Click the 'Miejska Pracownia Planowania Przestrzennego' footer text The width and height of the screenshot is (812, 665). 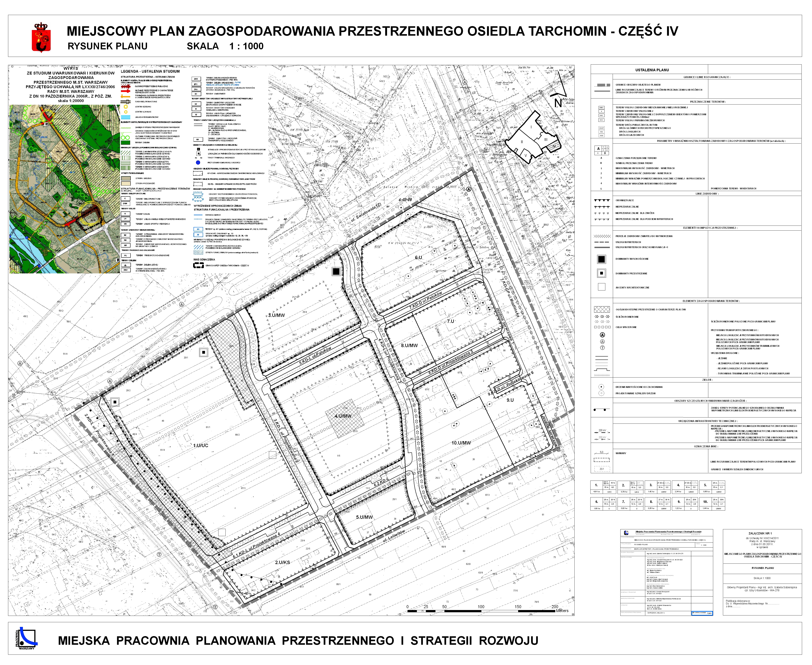[x=298, y=641]
